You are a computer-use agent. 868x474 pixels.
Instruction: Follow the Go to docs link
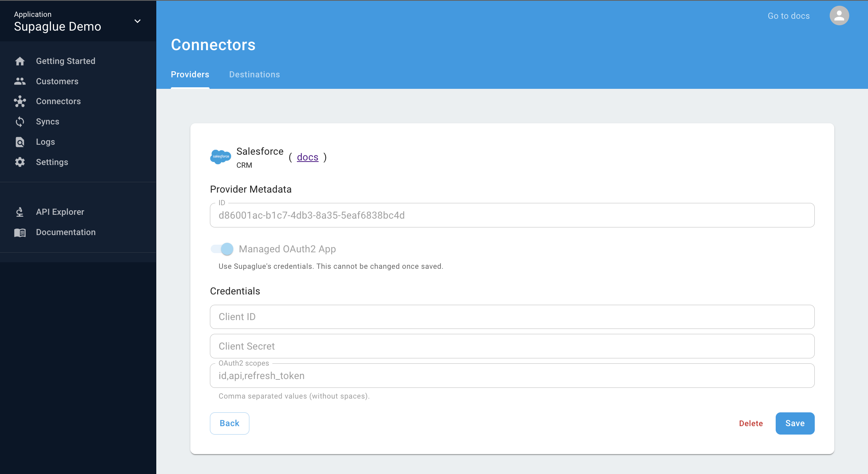[789, 16]
